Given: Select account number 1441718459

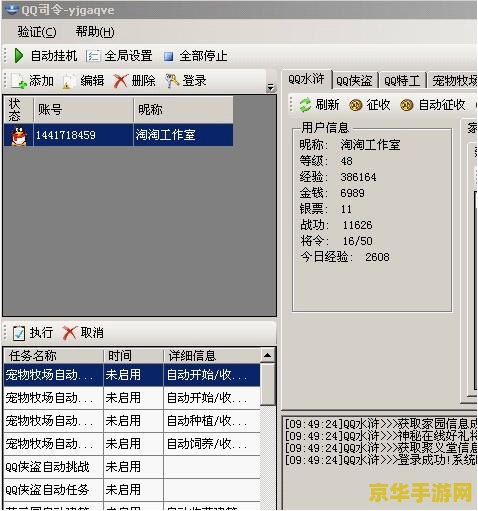Looking at the screenshot, I should (x=66, y=135).
